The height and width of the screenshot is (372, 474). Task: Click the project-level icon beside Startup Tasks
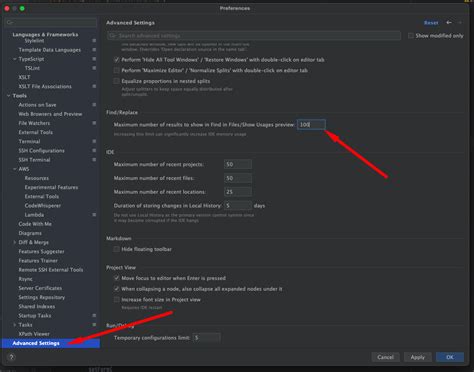coord(94,315)
